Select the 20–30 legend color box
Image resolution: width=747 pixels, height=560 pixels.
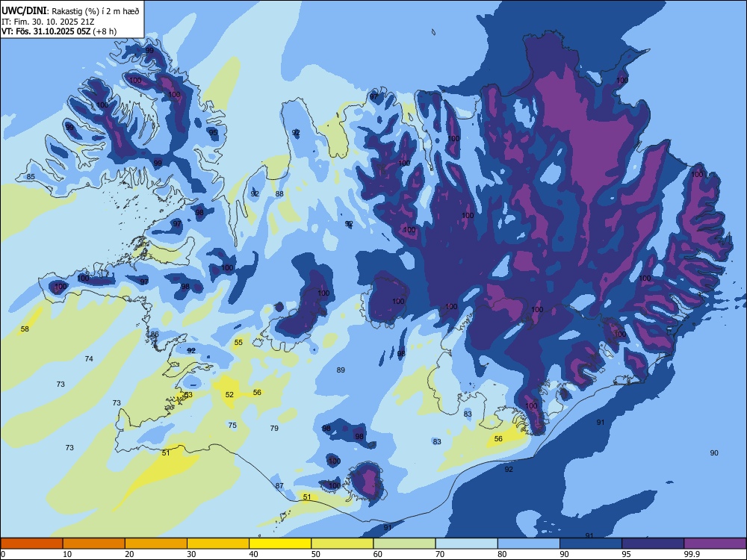[x=156, y=544]
